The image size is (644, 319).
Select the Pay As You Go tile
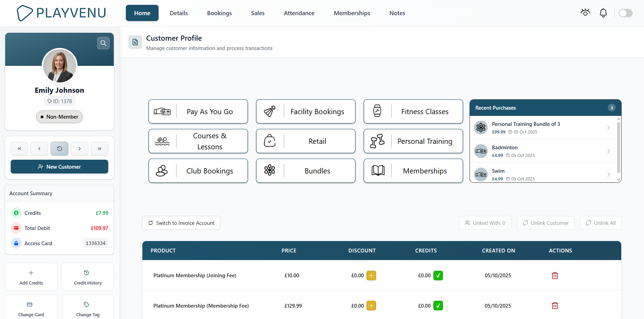(x=198, y=111)
